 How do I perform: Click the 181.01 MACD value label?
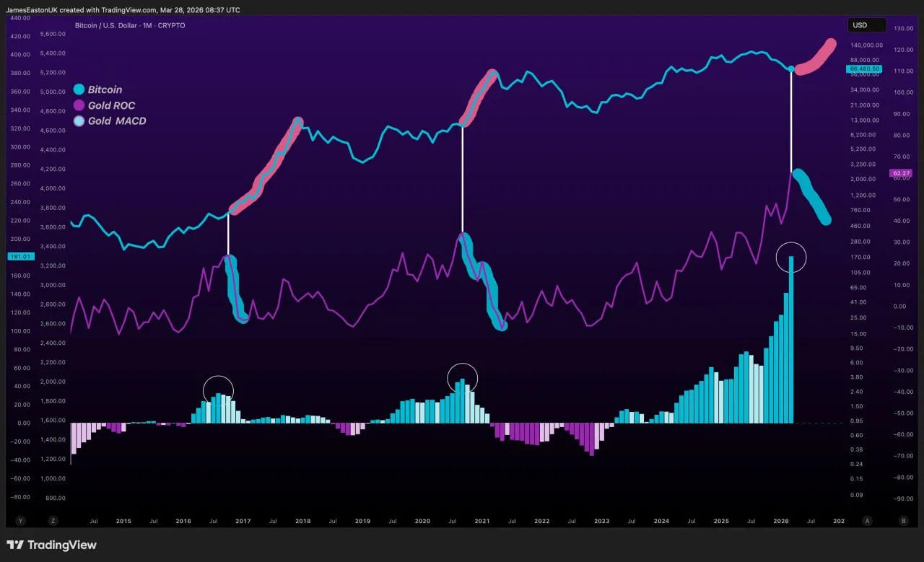click(18, 257)
